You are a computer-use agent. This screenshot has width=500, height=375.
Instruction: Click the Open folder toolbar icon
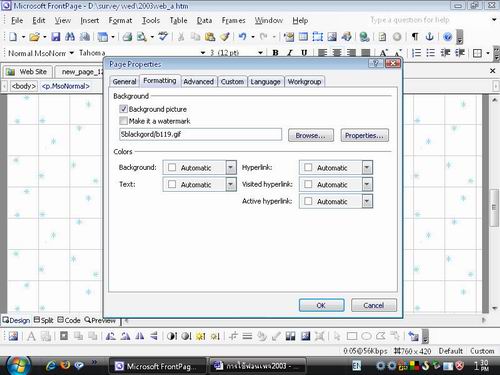[x=34, y=37]
